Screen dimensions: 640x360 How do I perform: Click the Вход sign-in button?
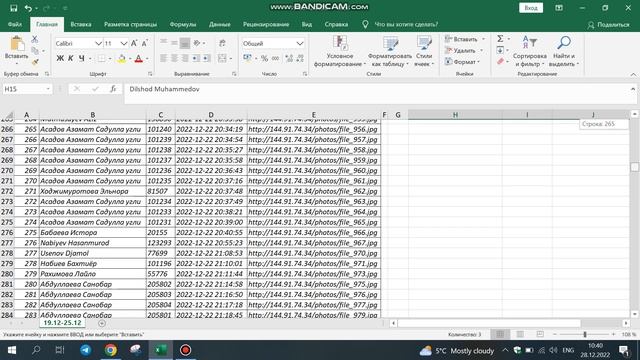(x=531, y=8)
